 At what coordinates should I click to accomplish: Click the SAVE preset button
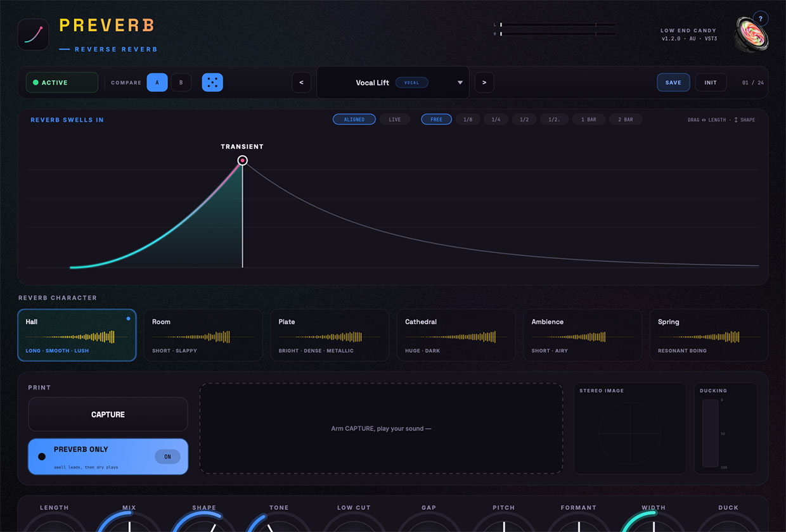673,82
